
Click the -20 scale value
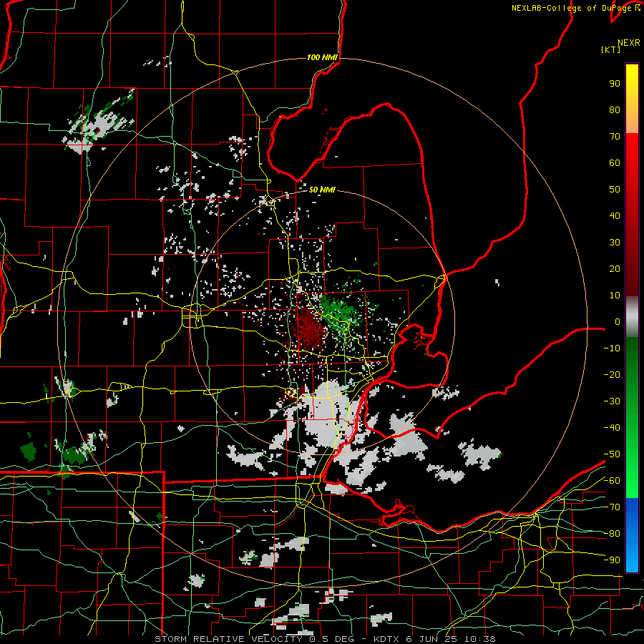click(612, 374)
